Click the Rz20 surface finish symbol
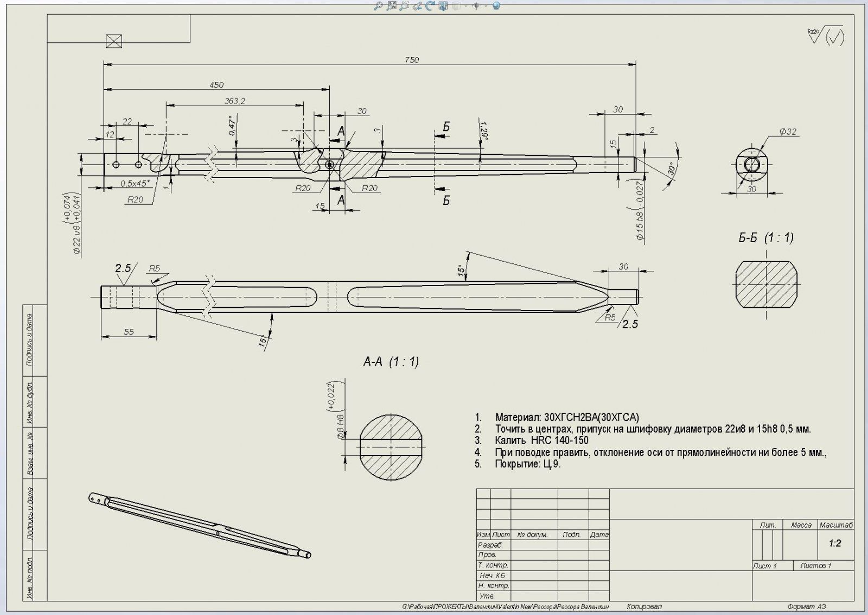 825,36
